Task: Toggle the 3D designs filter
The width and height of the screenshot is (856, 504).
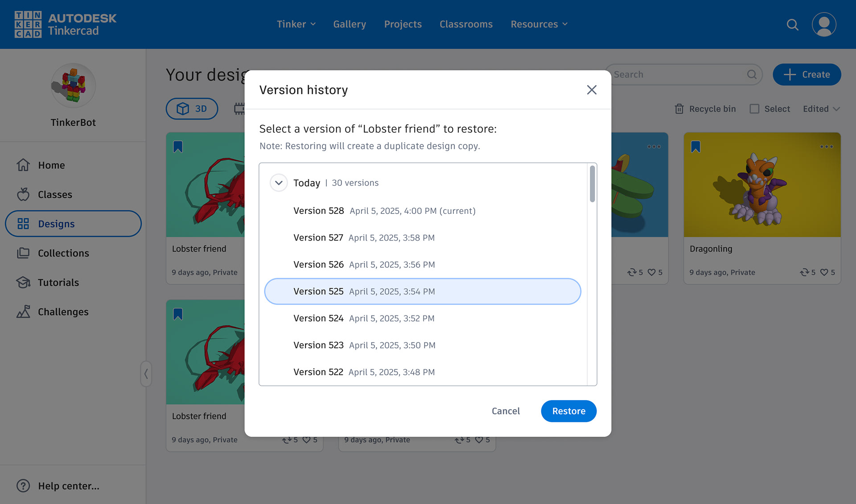Action: (192, 109)
